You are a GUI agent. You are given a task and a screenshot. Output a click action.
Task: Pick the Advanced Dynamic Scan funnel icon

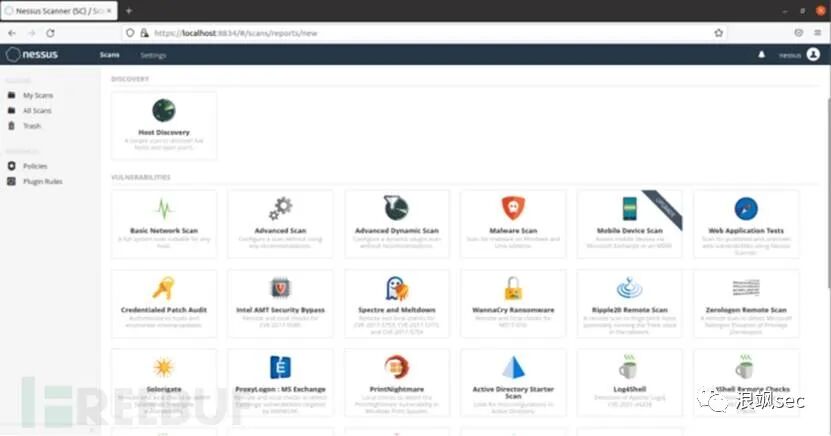[396, 208]
